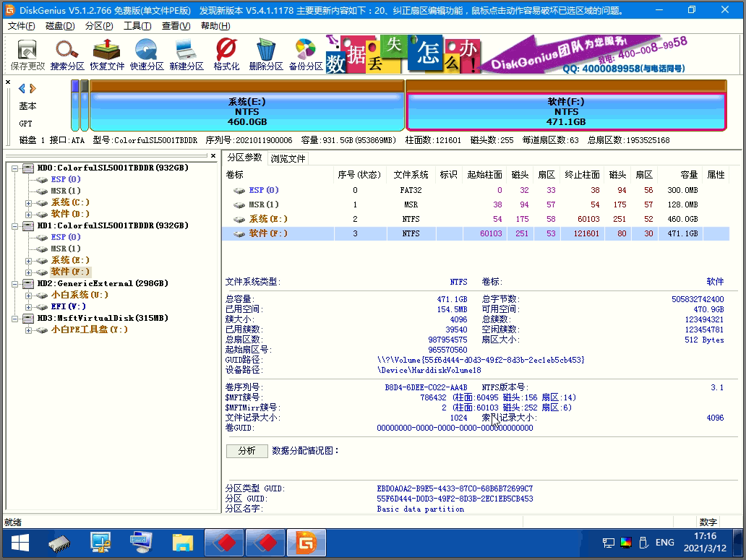The image size is (746, 560).
Task: Go to next disk with right arrow
Action: coord(33,88)
